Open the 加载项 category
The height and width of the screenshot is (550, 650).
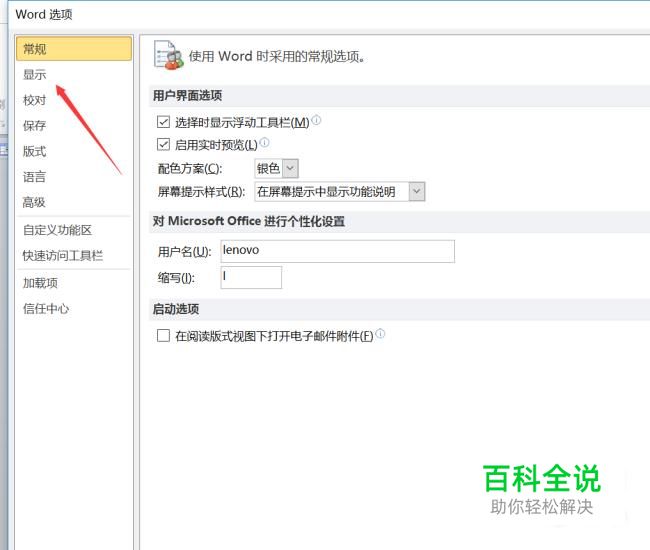(40, 283)
